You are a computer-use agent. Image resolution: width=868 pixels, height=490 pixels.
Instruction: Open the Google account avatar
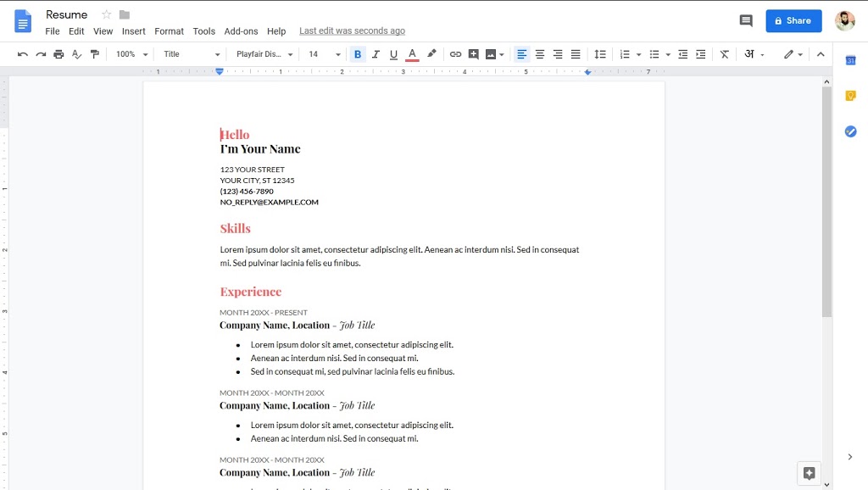[845, 21]
